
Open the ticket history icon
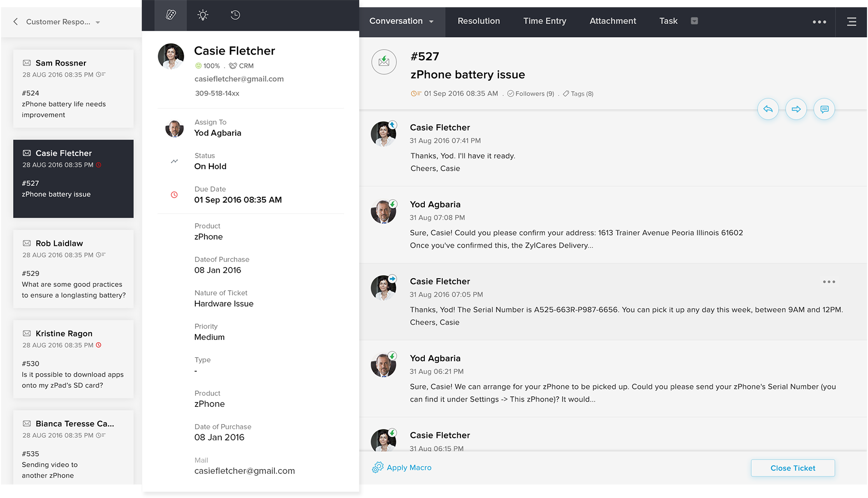[x=235, y=15]
